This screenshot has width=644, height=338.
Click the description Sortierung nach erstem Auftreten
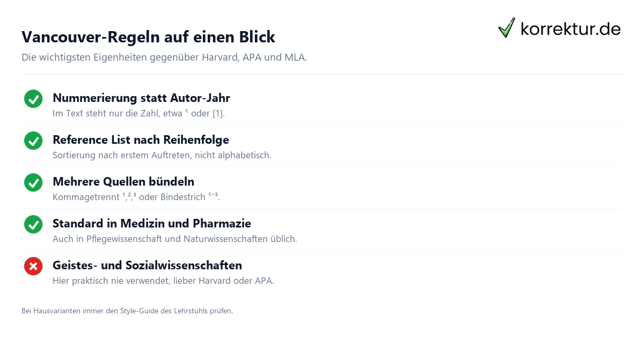(x=162, y=156)
